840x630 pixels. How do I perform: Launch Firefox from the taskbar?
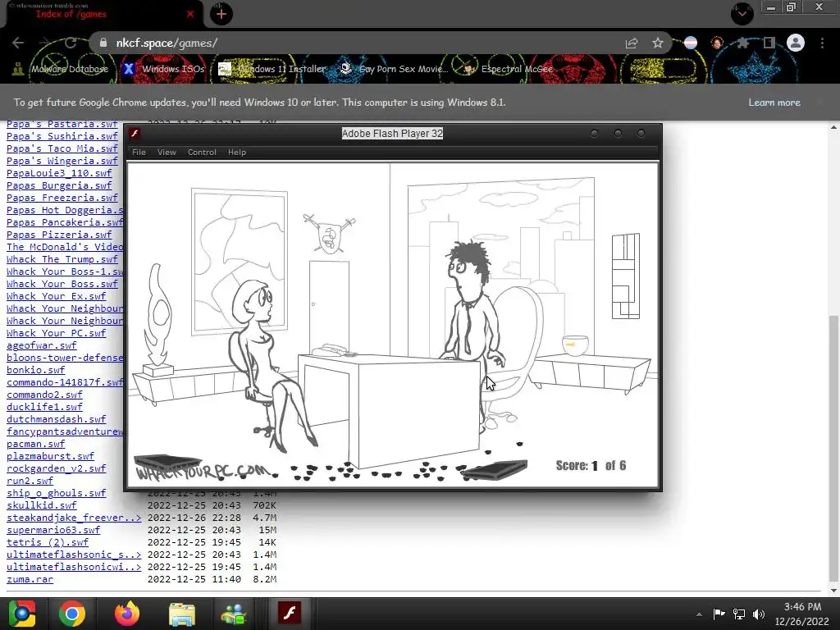pos(127,614)
